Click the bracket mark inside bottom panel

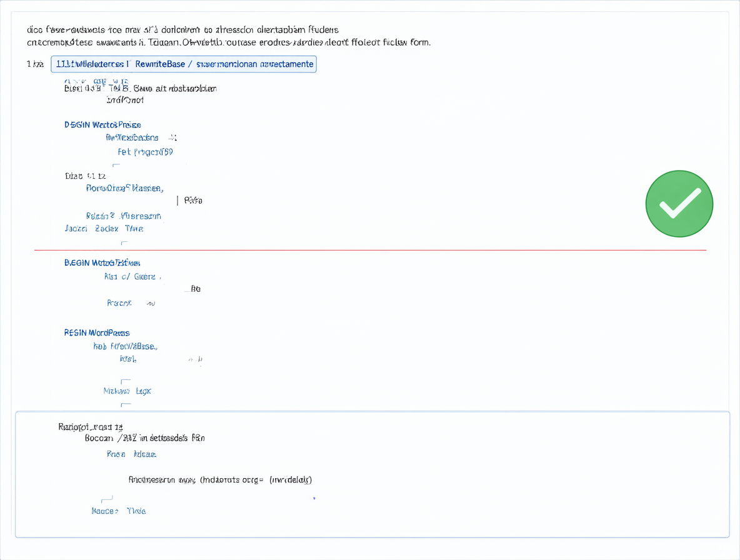107,499
